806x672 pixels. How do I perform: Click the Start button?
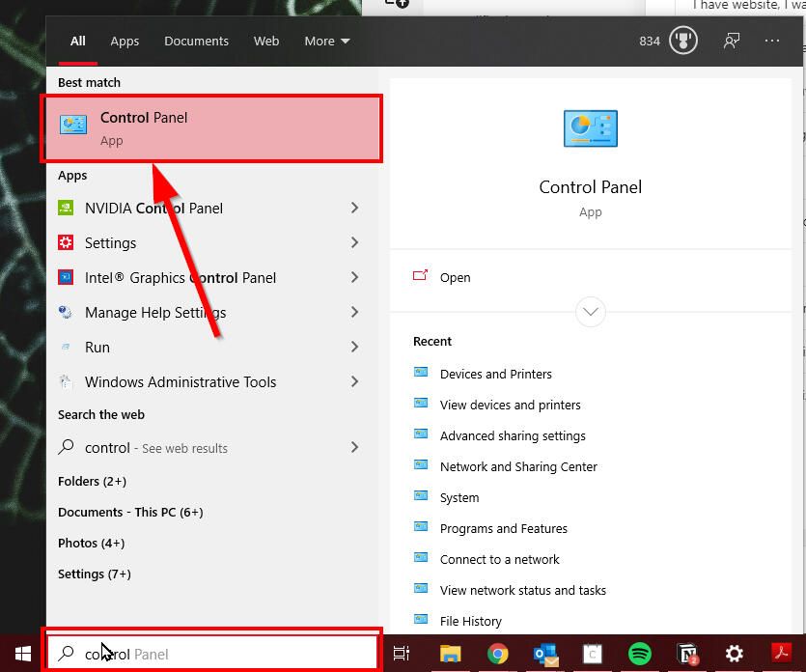coord(20,654)
